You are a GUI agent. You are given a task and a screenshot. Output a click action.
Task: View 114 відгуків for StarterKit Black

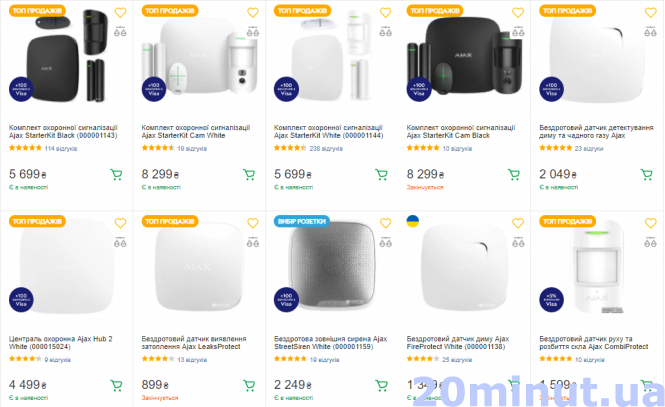(62, 148)
